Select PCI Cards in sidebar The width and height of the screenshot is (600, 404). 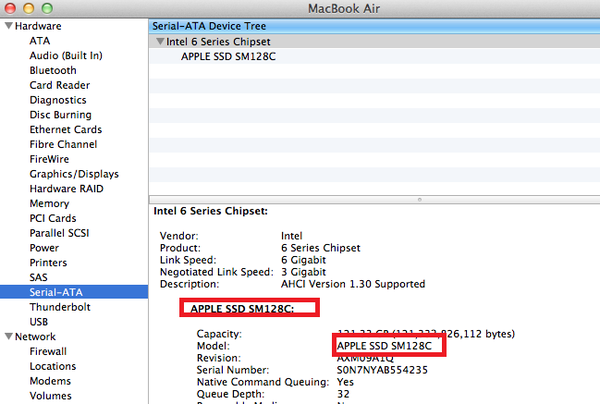pyautogui.click(x=53, y=218)
